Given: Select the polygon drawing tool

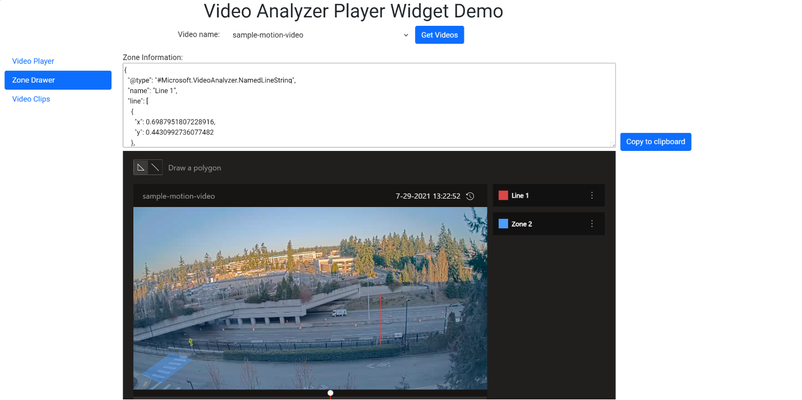Looking at the screenshot, I should [x=141, y=167].
